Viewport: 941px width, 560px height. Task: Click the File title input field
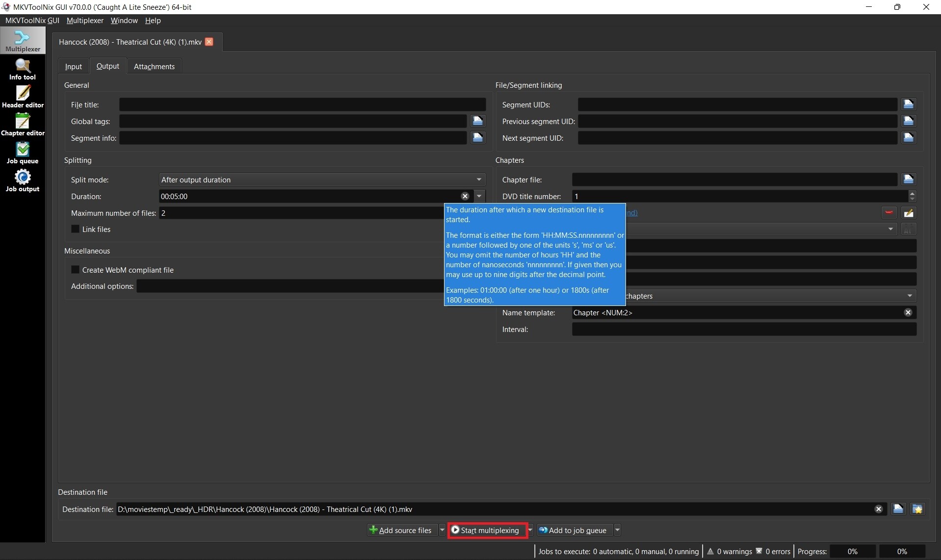pyautogui.click(x=302, y=104)
